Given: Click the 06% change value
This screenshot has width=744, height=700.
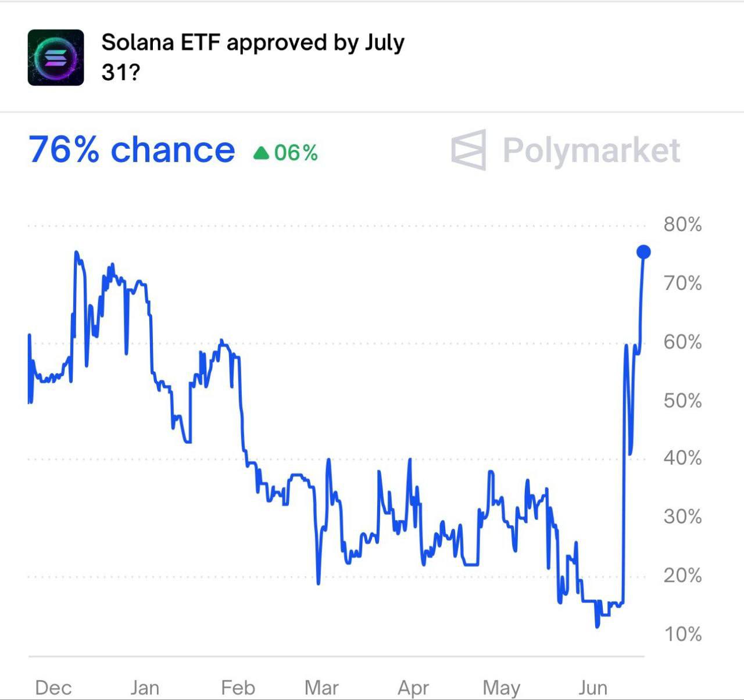Looking at the screenshot, I should tap(296, 153).
